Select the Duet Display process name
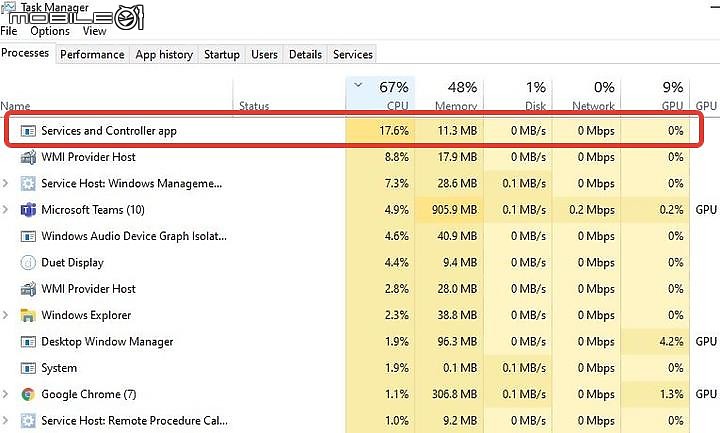 (x=73, y=263)
